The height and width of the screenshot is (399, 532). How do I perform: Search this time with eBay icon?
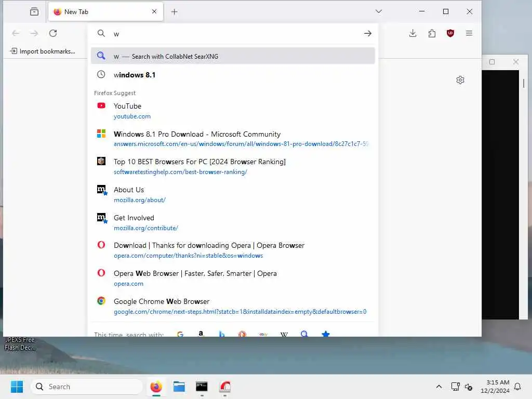coord(263,334)
